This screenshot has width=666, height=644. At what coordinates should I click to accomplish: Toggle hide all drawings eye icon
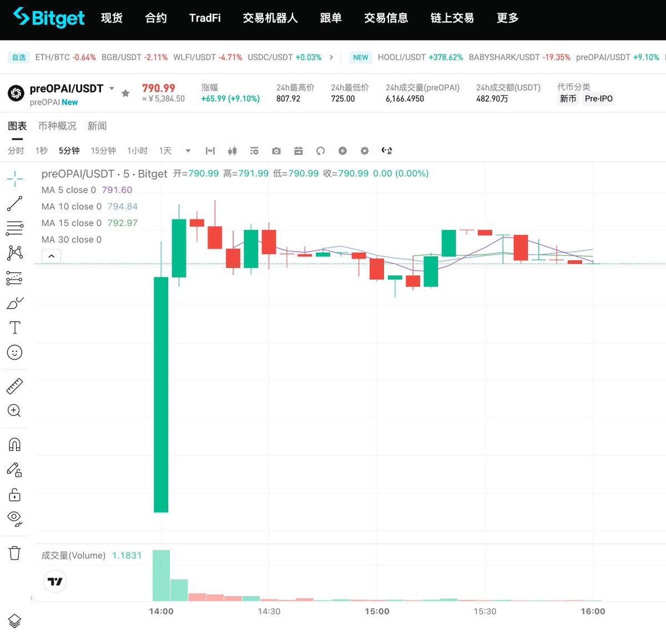[x=15, y=519]
